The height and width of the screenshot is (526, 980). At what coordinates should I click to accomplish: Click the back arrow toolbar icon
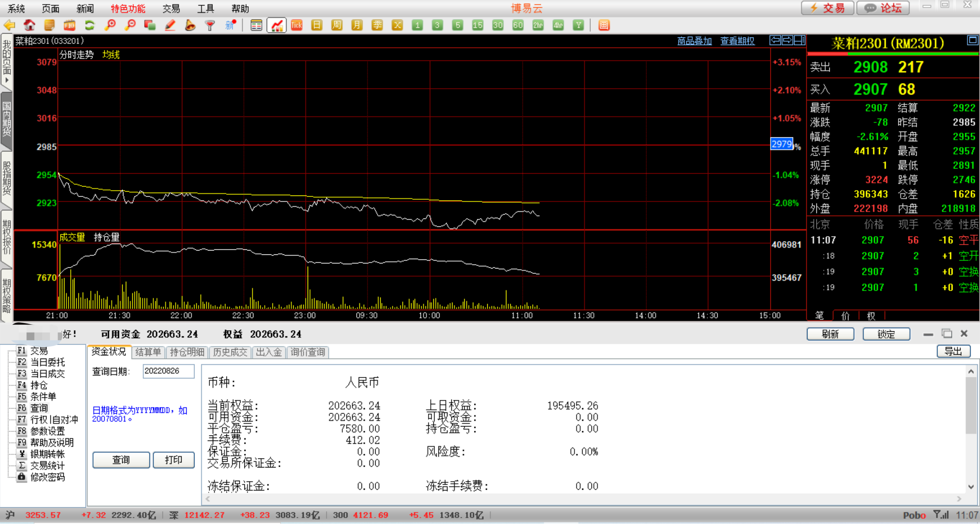[x=9, y=26]
